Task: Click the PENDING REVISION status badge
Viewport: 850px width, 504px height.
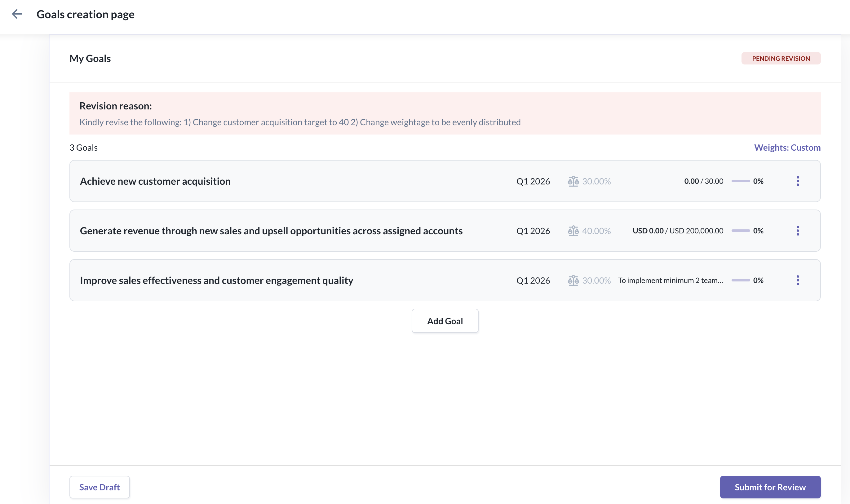Action: point(780,58)
